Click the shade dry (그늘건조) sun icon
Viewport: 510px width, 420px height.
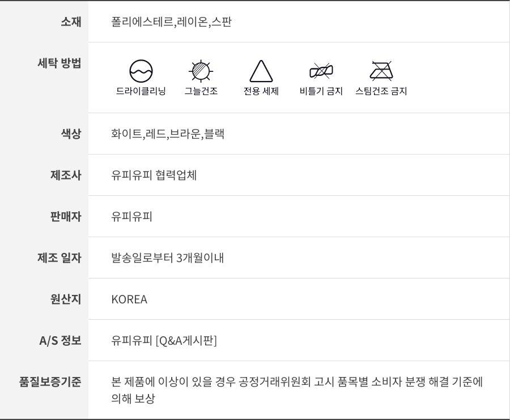click(201, 71)
